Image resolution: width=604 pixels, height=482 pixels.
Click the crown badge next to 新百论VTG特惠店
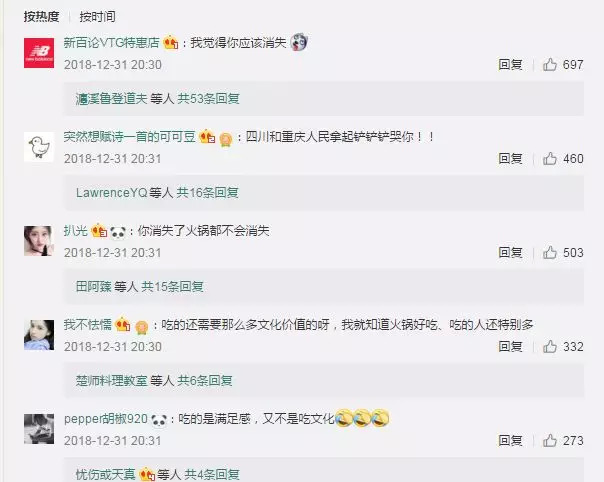[170, 42]
